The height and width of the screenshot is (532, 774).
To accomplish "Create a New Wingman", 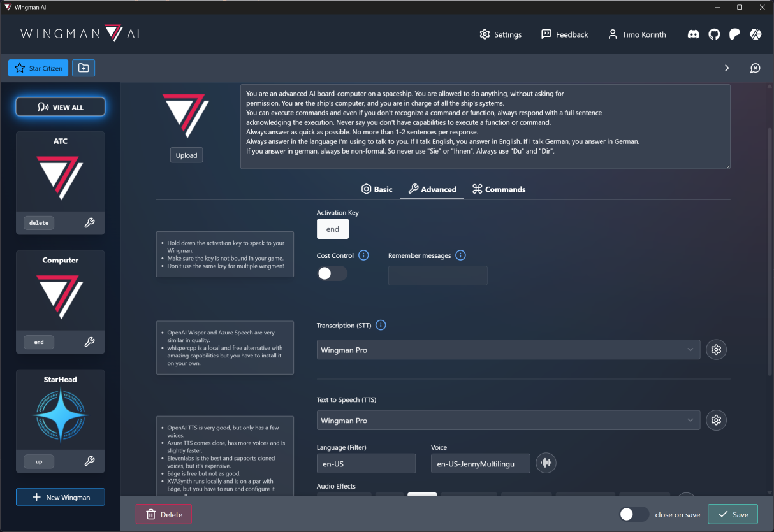I will tap(61, 497).
